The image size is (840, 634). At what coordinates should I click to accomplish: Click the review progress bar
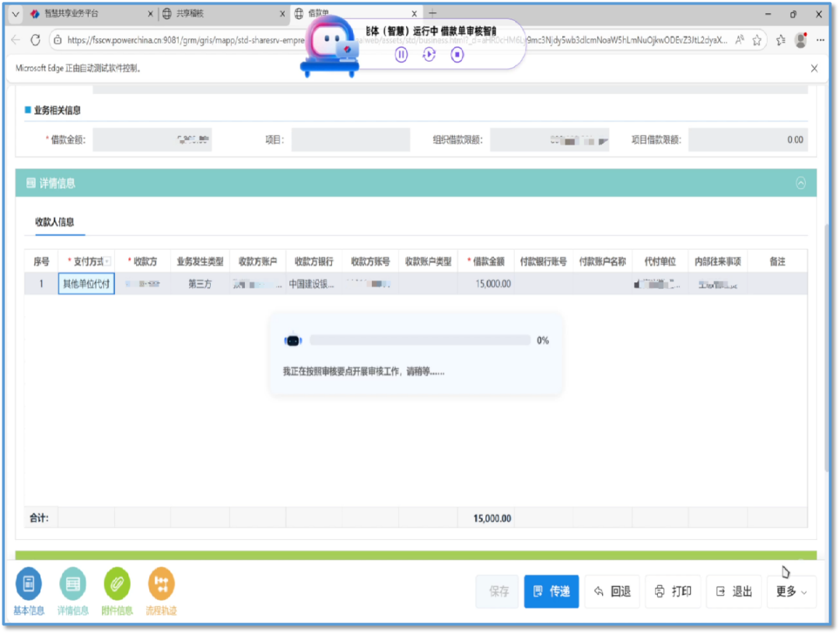click(420, 340)
